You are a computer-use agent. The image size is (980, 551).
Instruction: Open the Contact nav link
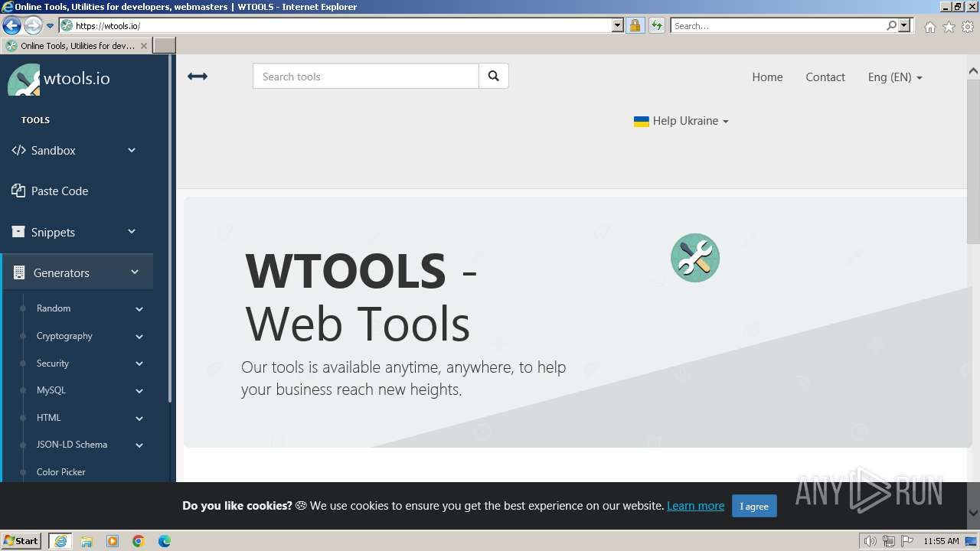825,77
